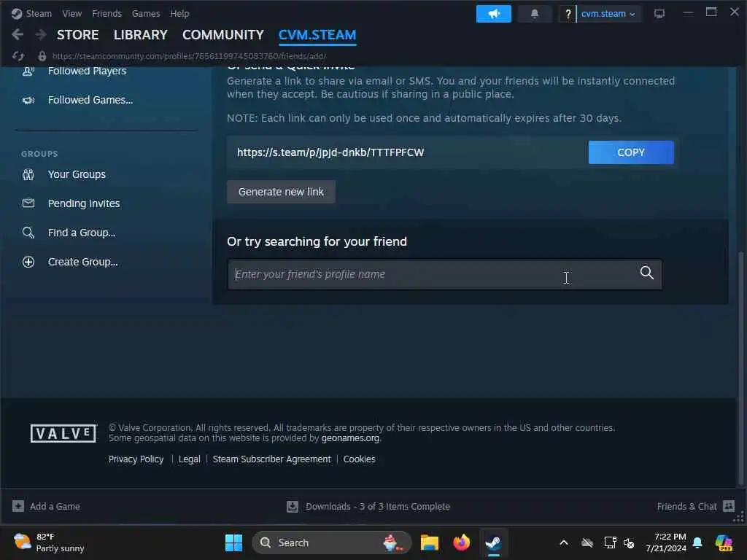Click the friend search magnifier icon
Viewport: 747px width, 560px height.
tap(646, 273)
